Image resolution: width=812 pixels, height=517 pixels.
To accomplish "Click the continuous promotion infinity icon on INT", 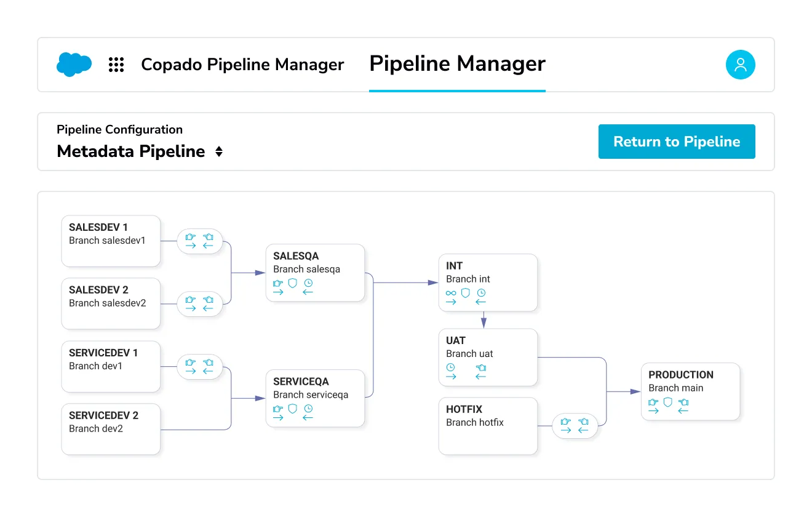I will [450, 294].
